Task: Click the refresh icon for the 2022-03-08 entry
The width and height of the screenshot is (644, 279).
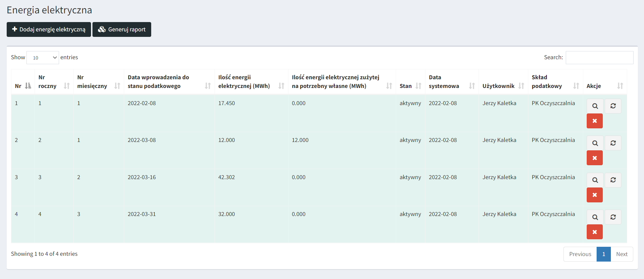Action: [x=613, y=143]
